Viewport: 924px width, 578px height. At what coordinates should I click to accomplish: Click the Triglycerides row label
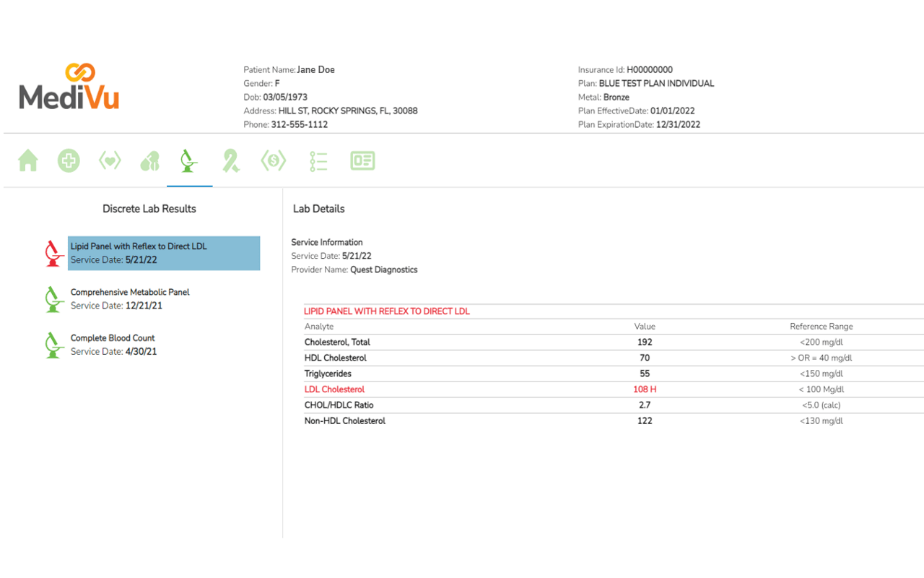tap(328, 374)
